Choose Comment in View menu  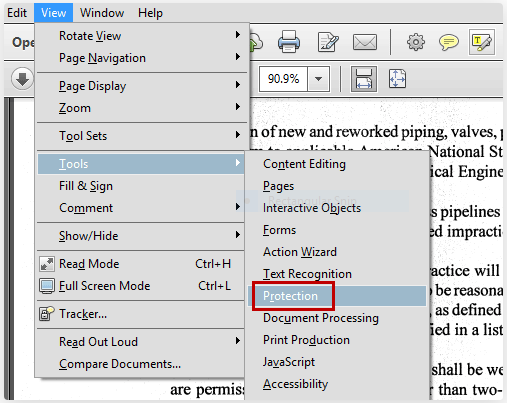tap(141, 208)
